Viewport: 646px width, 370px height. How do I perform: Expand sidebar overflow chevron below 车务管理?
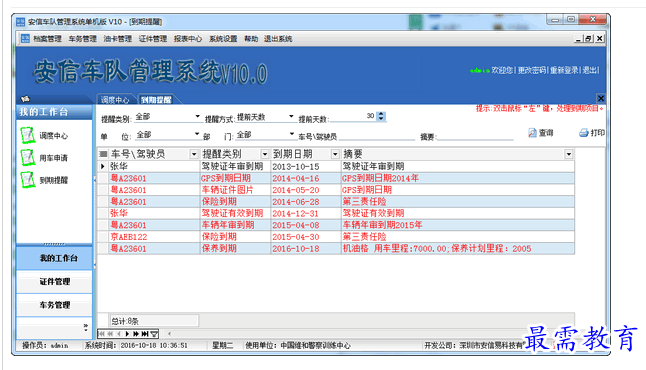pos(86,328)
